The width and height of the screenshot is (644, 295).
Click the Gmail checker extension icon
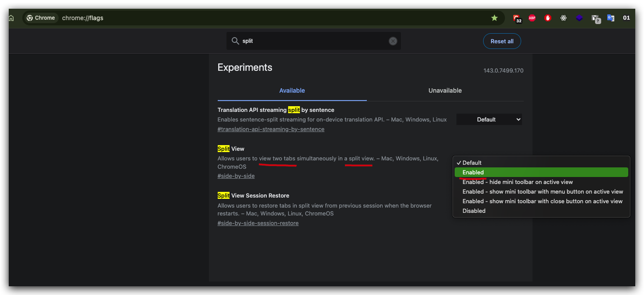[x=595, y=18]
